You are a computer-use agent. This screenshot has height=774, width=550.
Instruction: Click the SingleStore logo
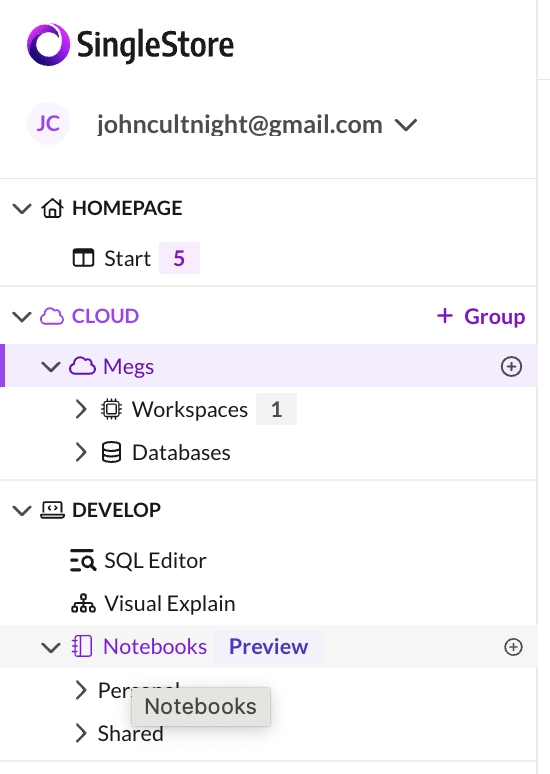(x=130, y=44)
